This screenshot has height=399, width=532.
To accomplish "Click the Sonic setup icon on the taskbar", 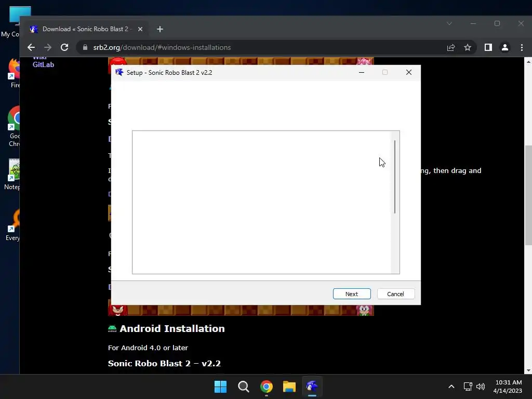I will [x=312, y=387].
